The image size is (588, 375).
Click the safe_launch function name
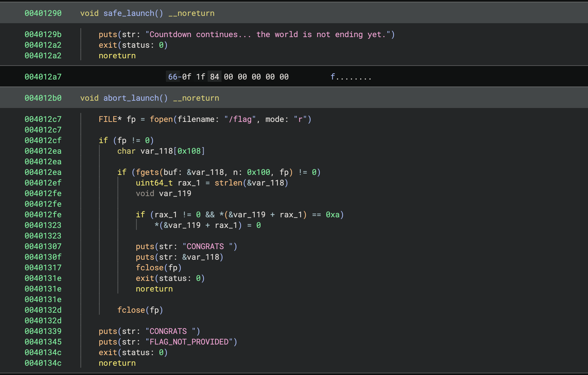coord(128,13)
